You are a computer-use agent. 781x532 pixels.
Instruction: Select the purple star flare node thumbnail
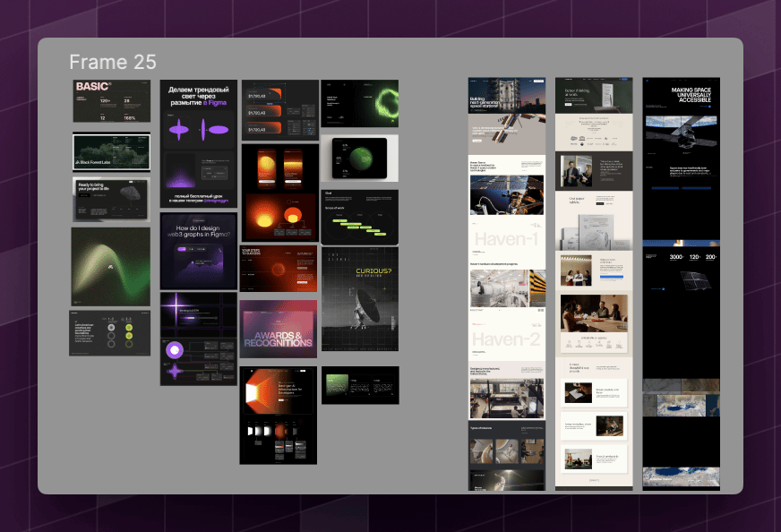click(199, 339)
